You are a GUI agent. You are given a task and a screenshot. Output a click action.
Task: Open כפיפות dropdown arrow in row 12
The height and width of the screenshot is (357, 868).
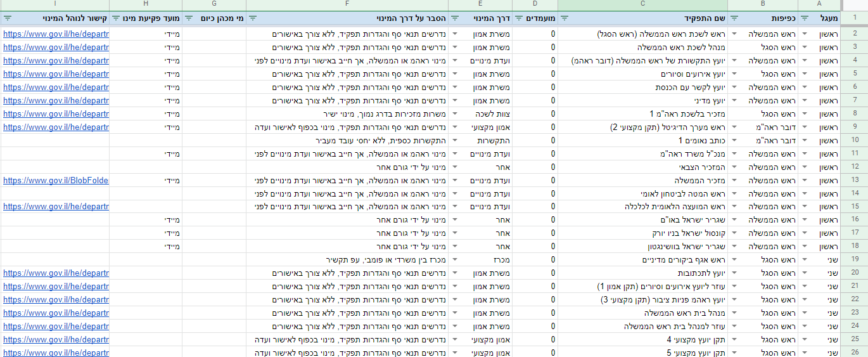click(x=734, y=167)
